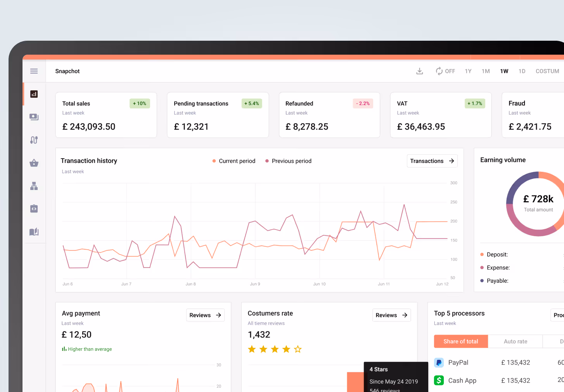The width and height of the screenshot is (564, 392).
Task: Click the first filled rating star
Action: pos(252,349)
